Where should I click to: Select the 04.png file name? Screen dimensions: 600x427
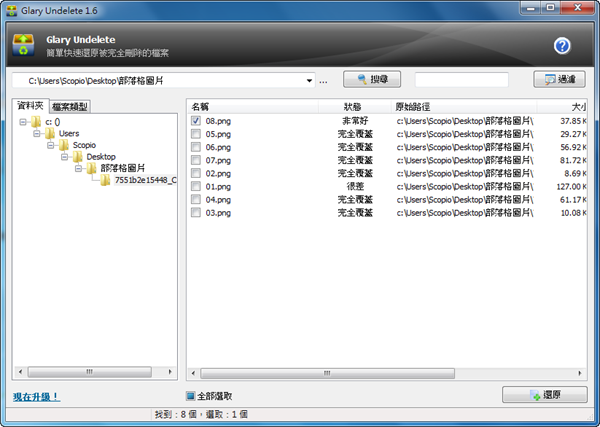pos(218,199)
